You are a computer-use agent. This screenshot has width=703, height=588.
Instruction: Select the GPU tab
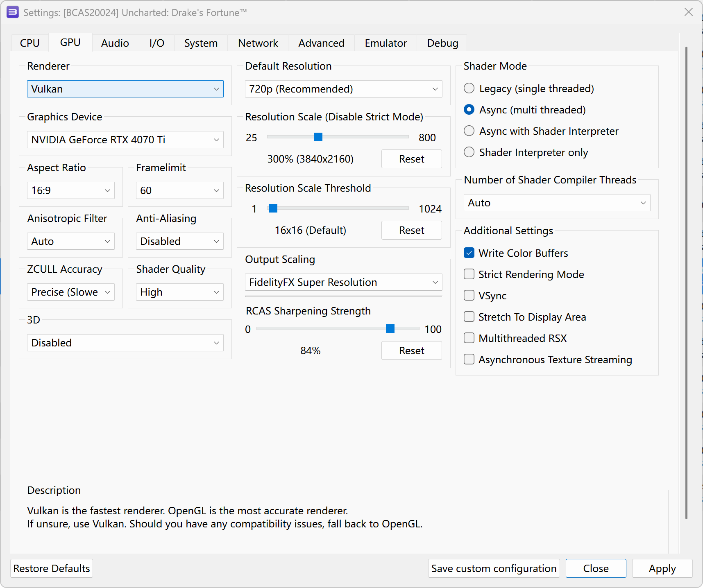pyautogui.click(x=70, y=42)
